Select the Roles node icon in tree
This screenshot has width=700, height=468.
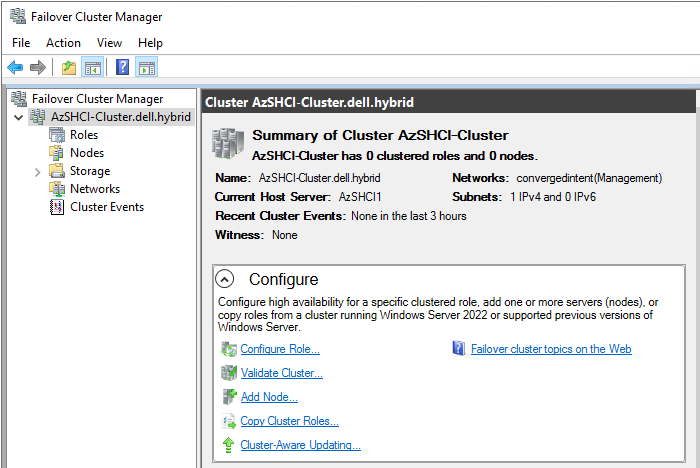pyautogui.click(x=57, y=135)
